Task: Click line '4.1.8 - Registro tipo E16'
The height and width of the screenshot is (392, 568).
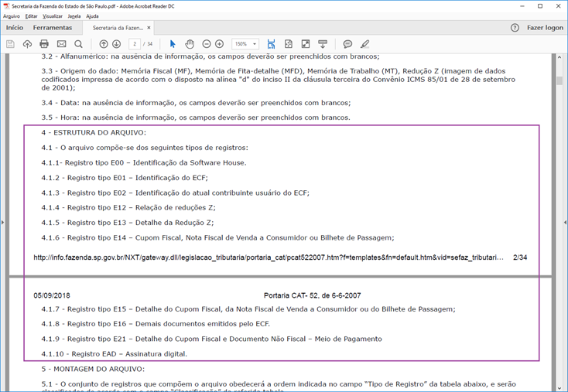Action: (156, 324)
